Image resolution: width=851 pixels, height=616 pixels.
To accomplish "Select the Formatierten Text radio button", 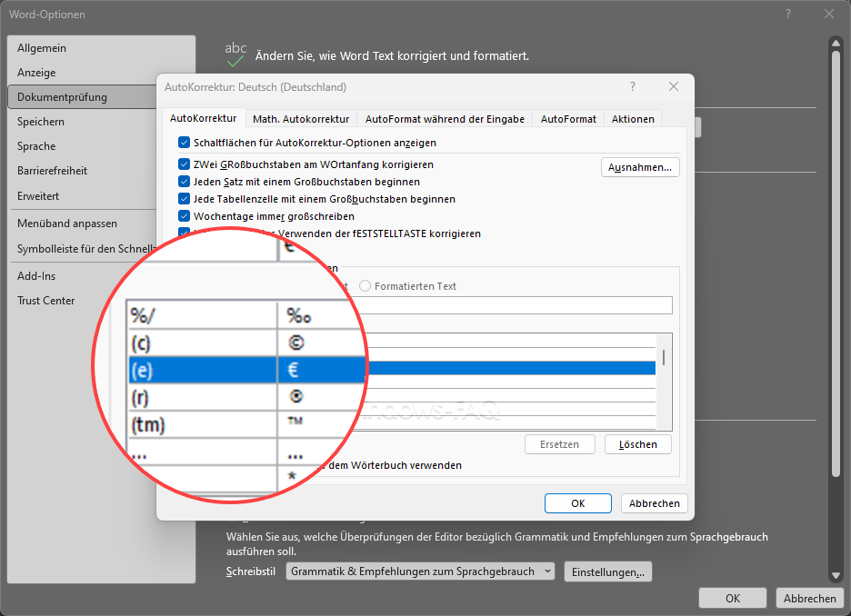I will tap(365, 286).
